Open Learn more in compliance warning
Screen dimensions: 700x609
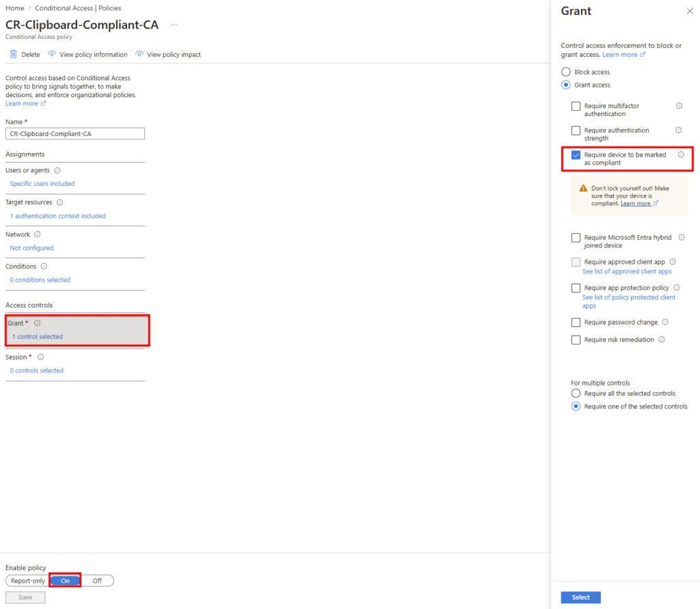pyautogui.click(x=639, y=204)
